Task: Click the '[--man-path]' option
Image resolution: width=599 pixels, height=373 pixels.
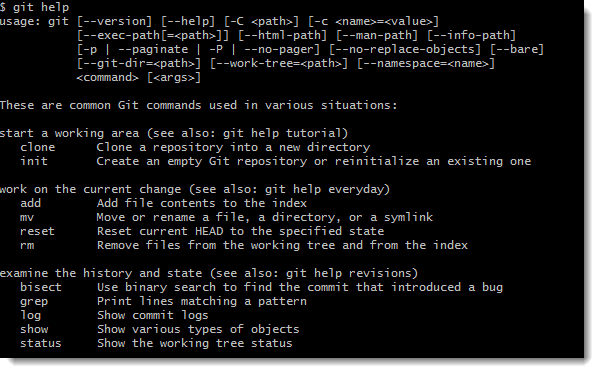Action: (377, 35)
